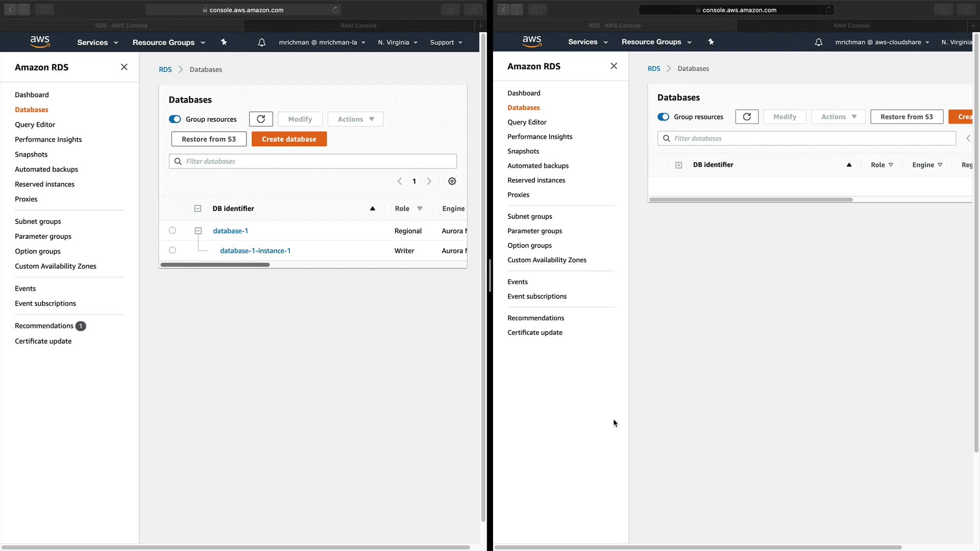Click the pin icon in right console header

(711, 42)
